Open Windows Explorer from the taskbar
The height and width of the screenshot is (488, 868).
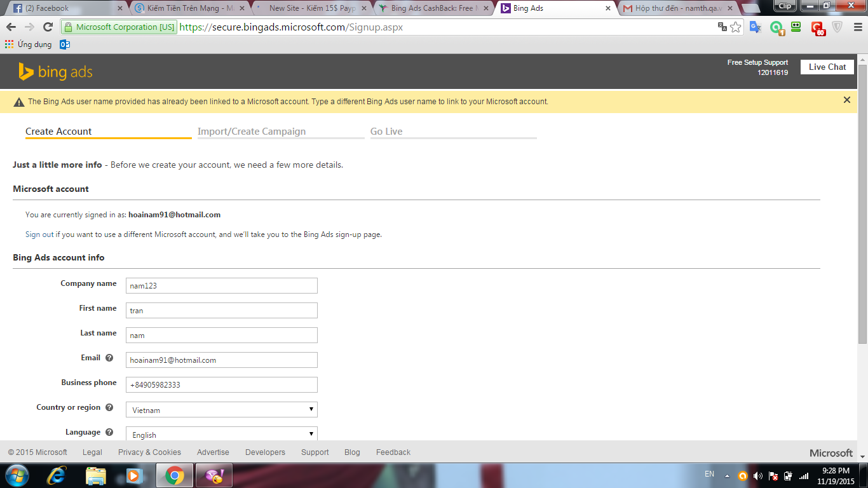(x=96, y=475)
